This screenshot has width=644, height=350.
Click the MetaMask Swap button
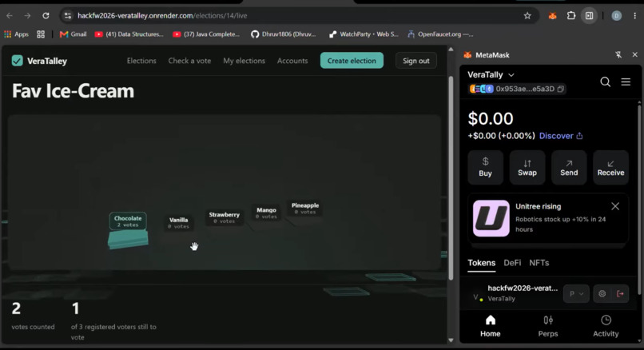coord(527,167)
